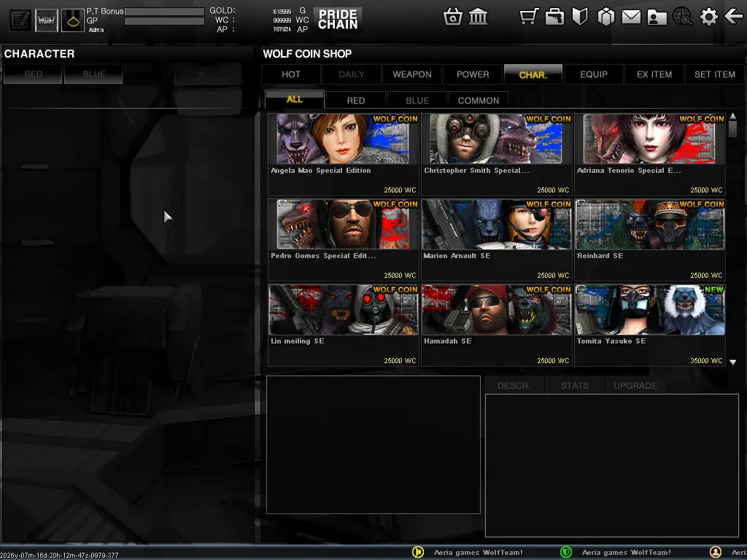Click the RED button in Character panel
Screen dimensions: 747x560
(34, 74)
